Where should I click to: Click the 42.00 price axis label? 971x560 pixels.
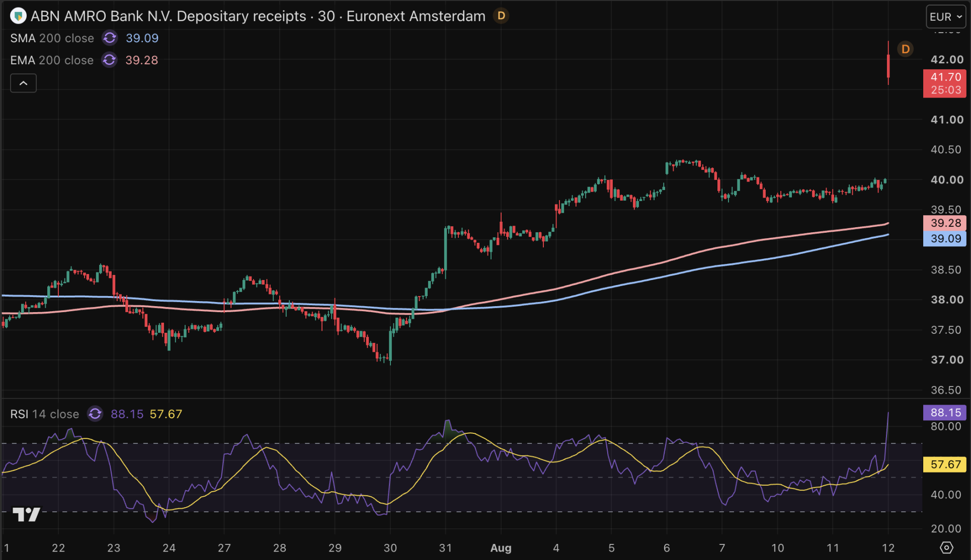click(947, 60)
